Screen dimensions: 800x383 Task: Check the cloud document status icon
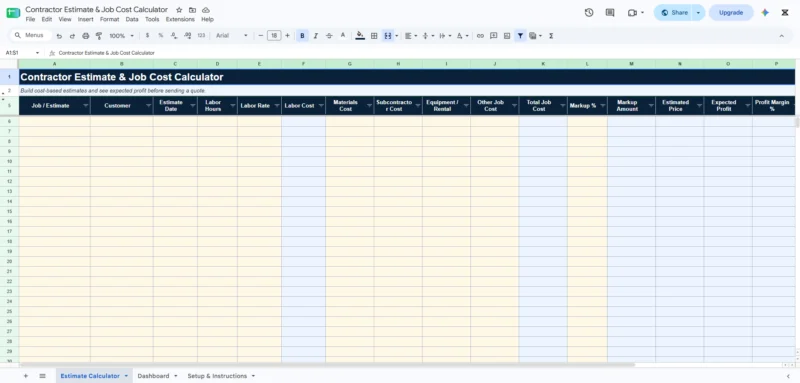coord(206,10)
